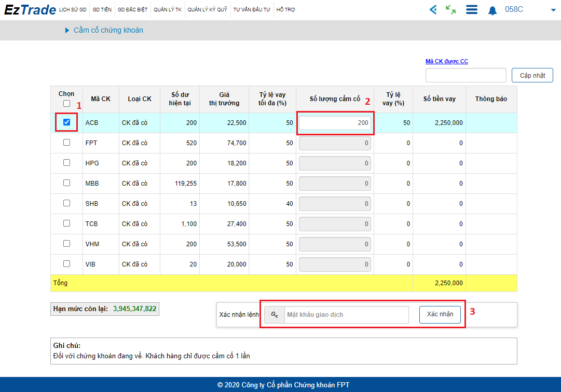Screen dimensions: 561x392
Task: Click the TCB market price 27,400
Action: click(237, 223)
